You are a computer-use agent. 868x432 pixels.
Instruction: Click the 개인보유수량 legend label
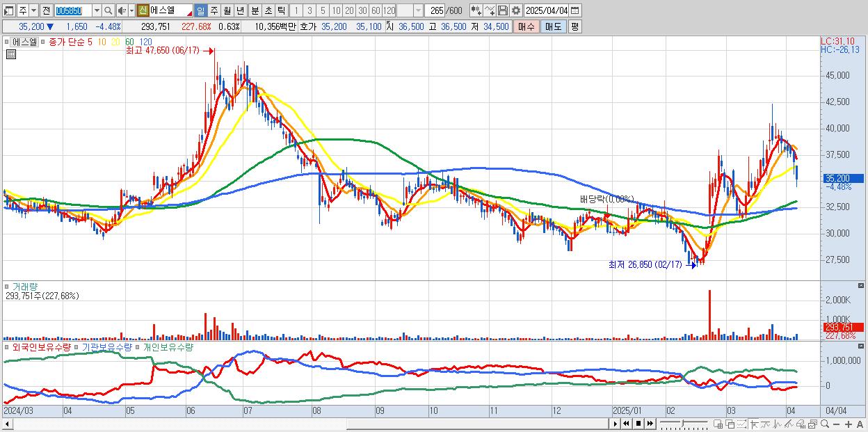[168, 346]
